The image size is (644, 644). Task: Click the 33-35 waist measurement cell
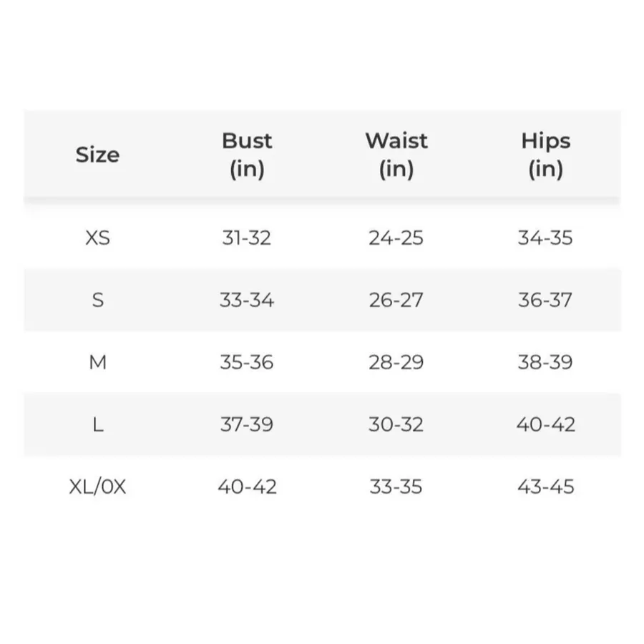click(396, 487)
